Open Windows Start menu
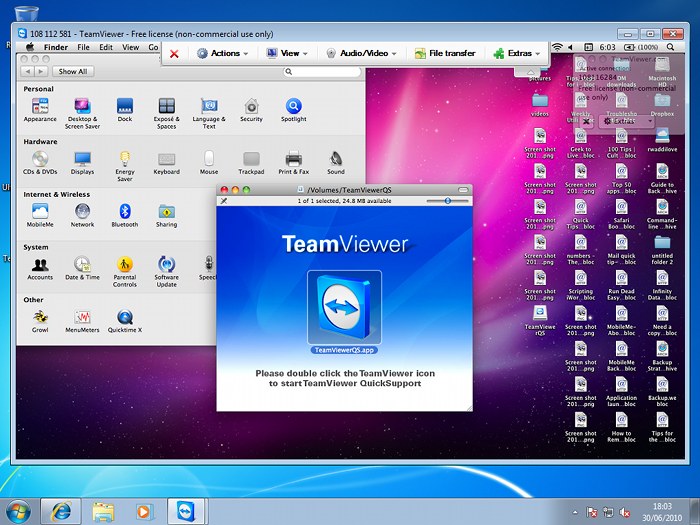The width and height of the screenshot is (700, 525). coord(18,512)
